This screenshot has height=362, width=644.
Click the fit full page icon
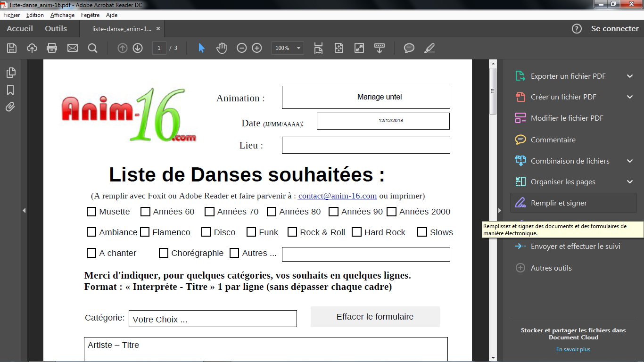click(339, 48)
